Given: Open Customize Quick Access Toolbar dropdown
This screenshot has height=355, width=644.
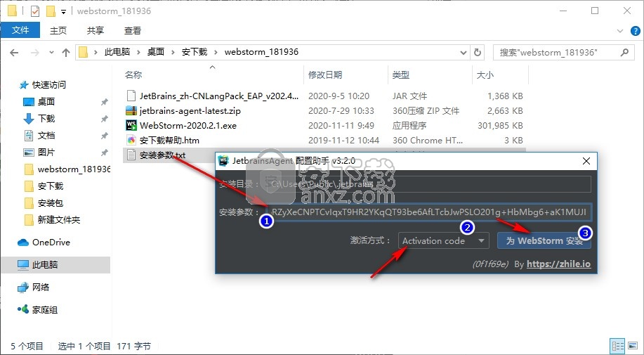Looking at the screenshot, I should [63, 11].
